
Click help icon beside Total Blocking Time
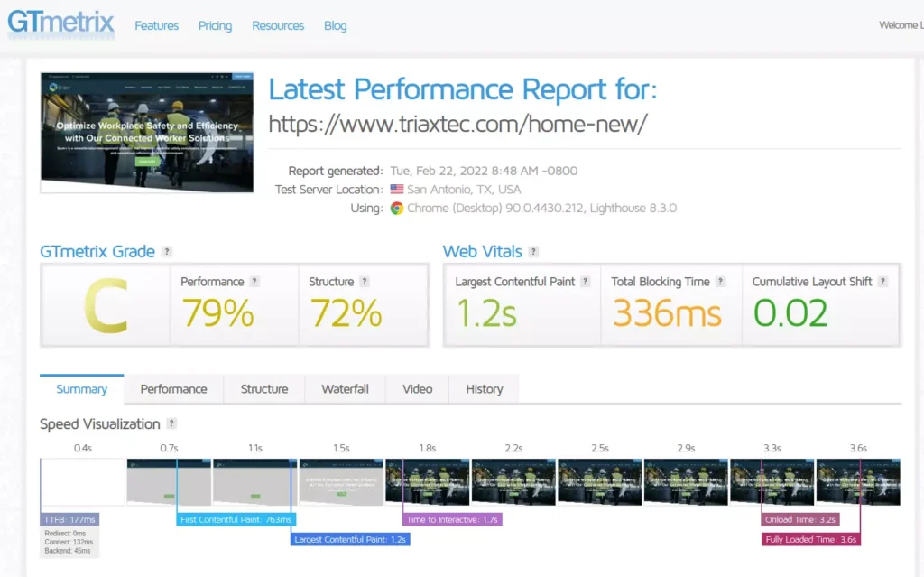pyautogui.click(x=720, y=282)
